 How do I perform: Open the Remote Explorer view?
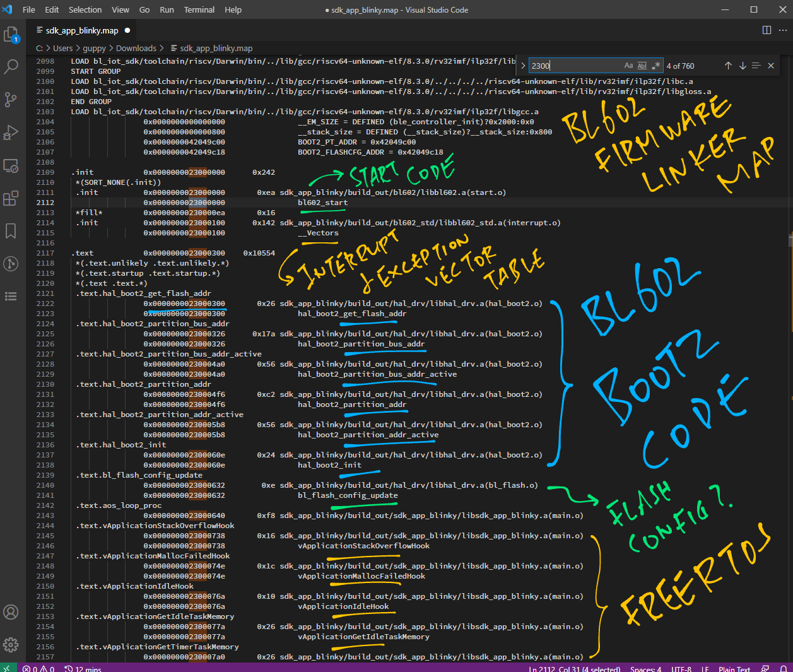click(11, 166)
